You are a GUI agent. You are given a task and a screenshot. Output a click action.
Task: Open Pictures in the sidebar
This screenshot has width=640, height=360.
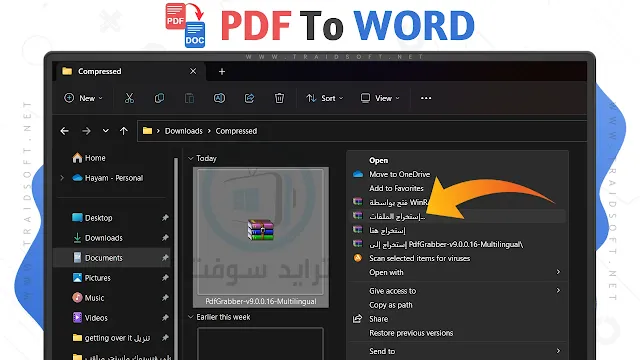point(91,278)
